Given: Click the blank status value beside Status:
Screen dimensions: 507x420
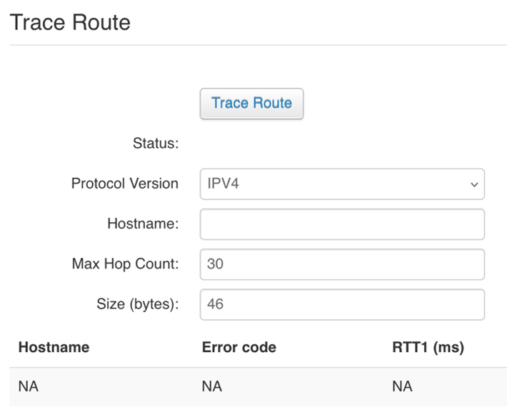Looking at the screenshot, I should click(x=286, y=144).
